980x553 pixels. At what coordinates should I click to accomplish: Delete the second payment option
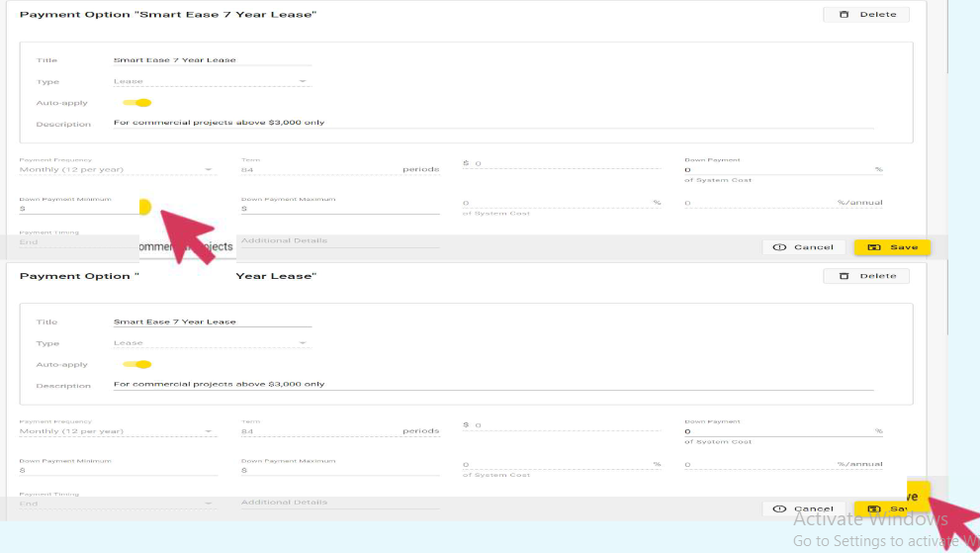click(865, 276)
